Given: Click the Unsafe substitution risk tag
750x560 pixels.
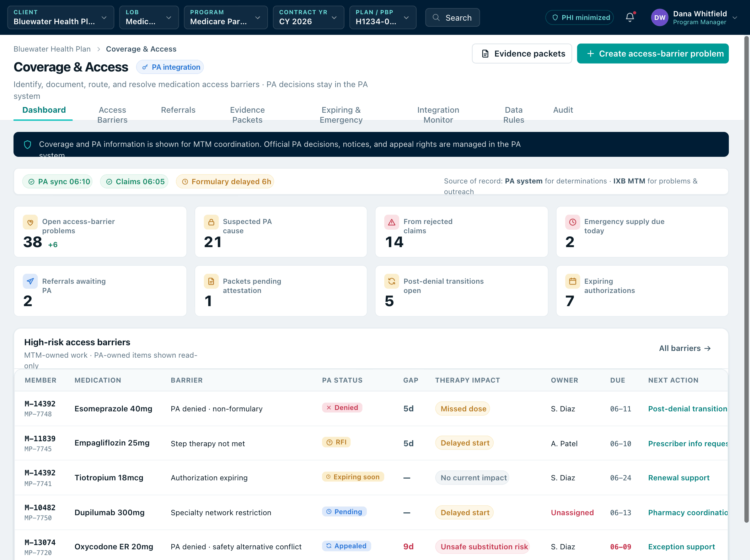Looking at the screenshot, I should click(x=483, y=547).
